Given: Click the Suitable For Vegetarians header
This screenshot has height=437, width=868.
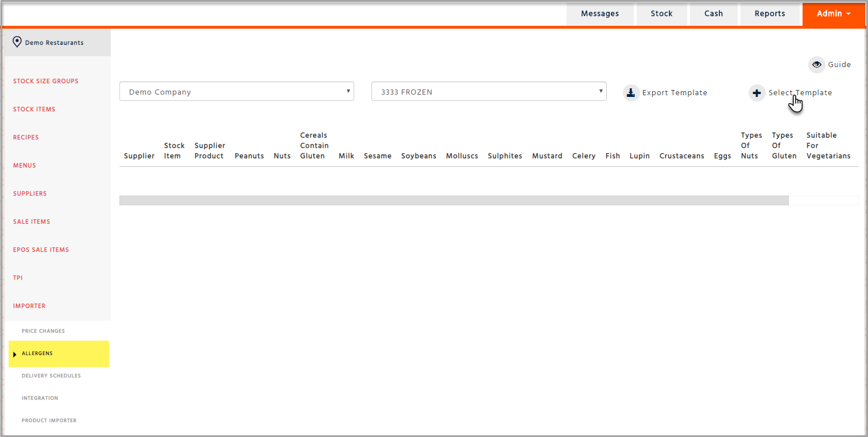Looking at the screenshot, I should (x=828, y=146).
